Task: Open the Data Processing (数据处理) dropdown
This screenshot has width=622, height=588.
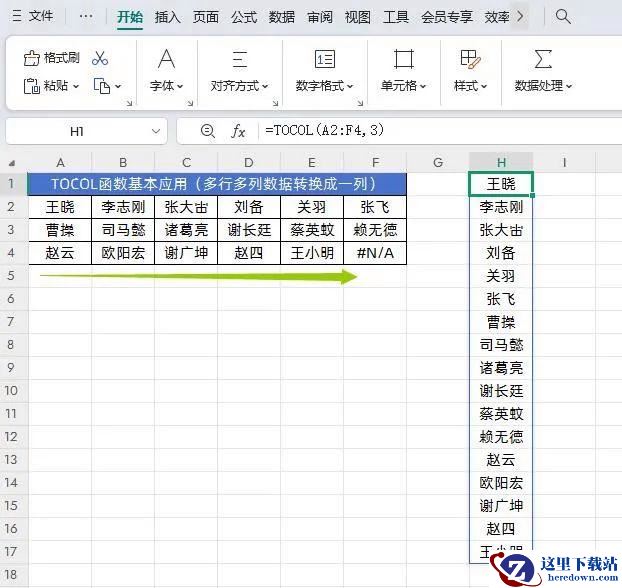Action: 543,86
